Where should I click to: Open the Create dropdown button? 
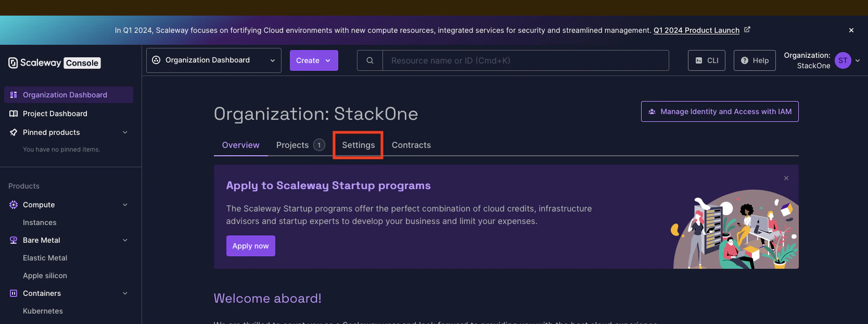point(314,60)
